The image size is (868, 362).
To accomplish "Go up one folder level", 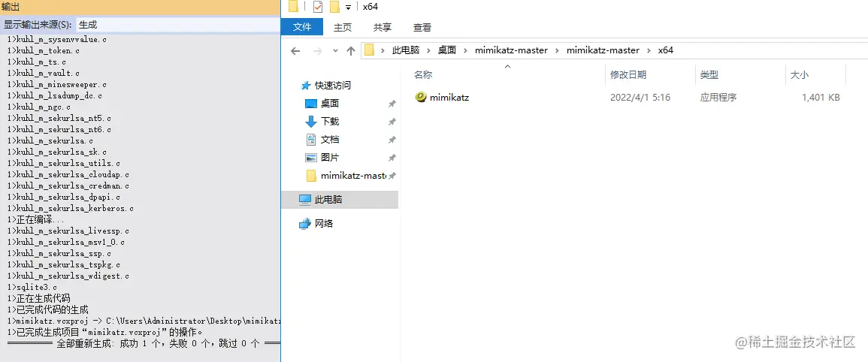I will (350, 50).
